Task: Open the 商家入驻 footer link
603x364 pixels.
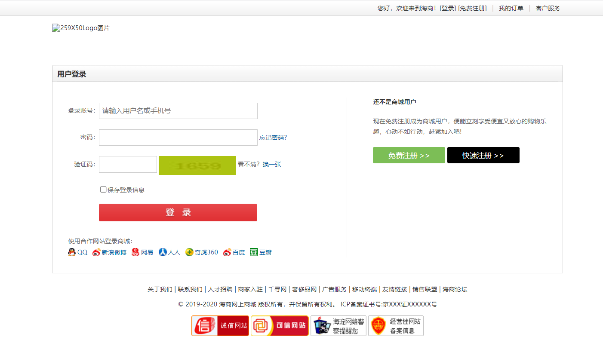Action: click(250, 289)
